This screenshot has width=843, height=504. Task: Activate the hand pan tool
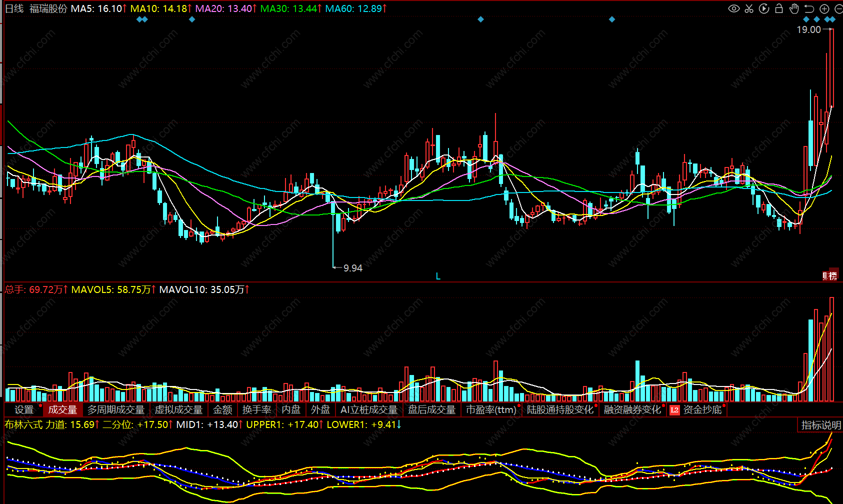(x=794, y=8)
